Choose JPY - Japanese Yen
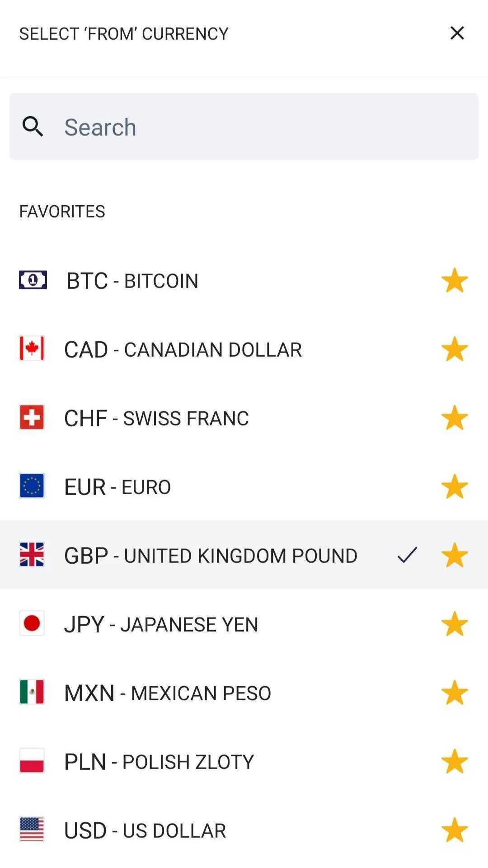Viewport: 488px width, 868px height. (x=244, y=624)
